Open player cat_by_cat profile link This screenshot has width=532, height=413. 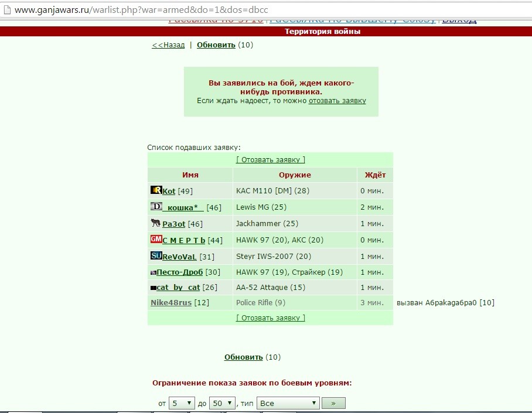click(x=178, y=288)
